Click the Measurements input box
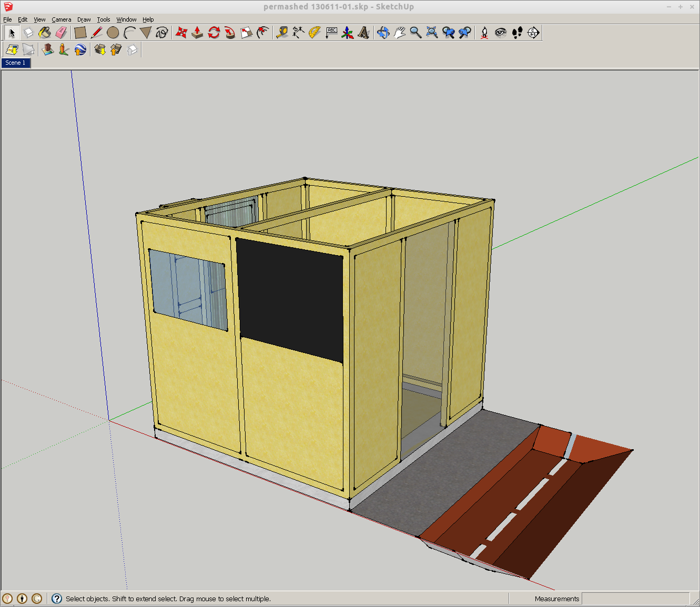 tap(635, 599)
